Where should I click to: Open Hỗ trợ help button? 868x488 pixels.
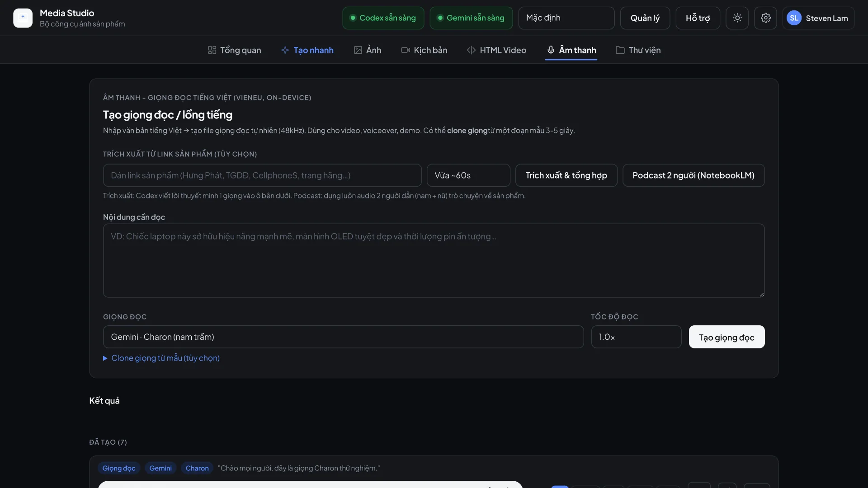698,18
